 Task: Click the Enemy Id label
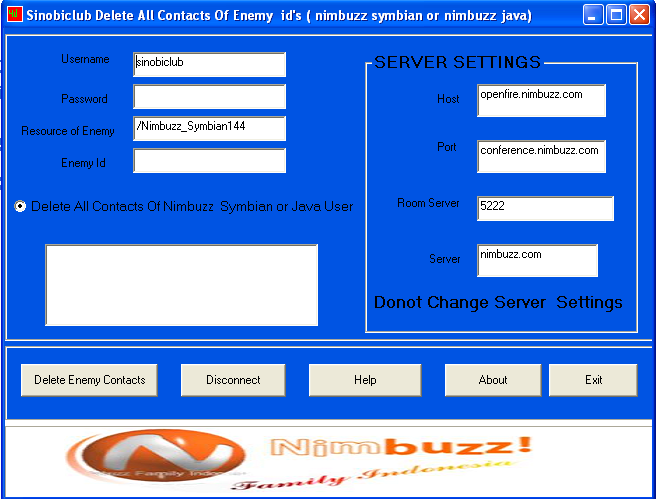click(83, 163)
